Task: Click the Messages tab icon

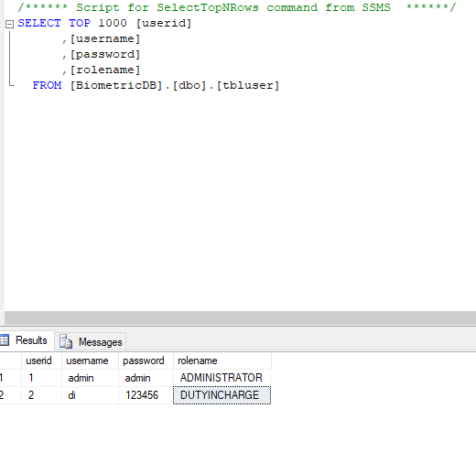Action: click(66, 341)
